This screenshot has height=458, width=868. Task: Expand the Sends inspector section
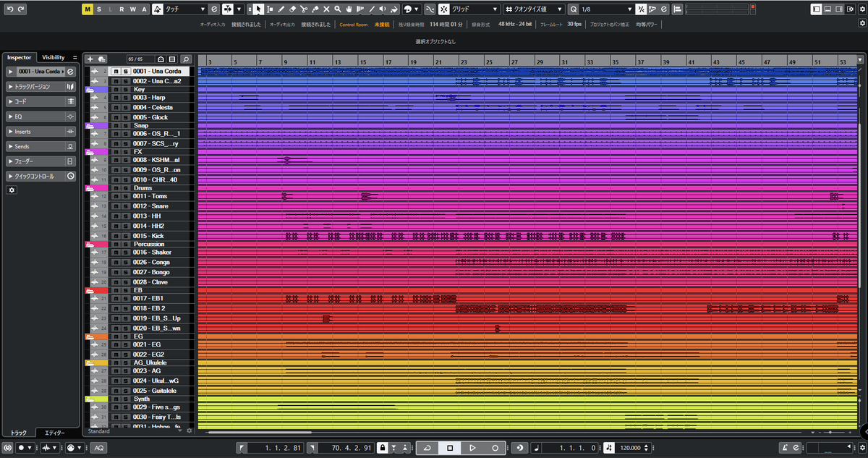pos(41,147)
